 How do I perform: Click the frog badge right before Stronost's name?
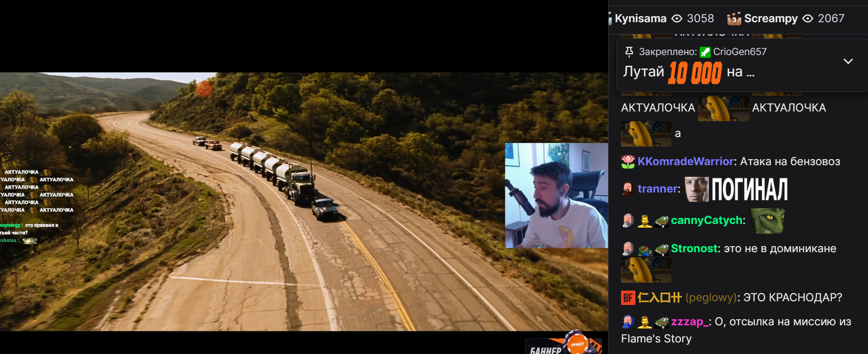[662, 249]
